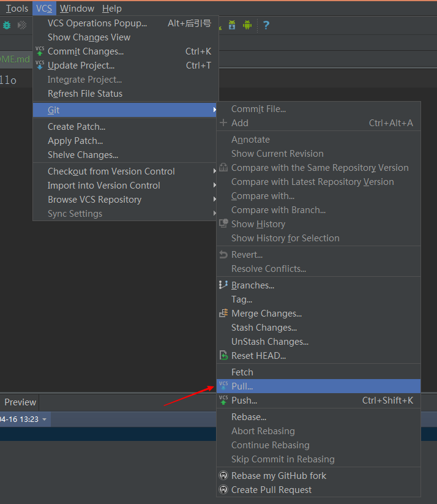Choose Rebase my GitHub fork entry
The width and height of the screenshot is (437, 504).
tap(318, 476)
